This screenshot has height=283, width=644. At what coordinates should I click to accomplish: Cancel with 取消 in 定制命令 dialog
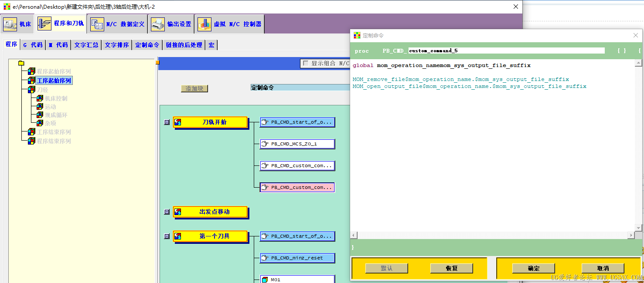coord(603,268)
